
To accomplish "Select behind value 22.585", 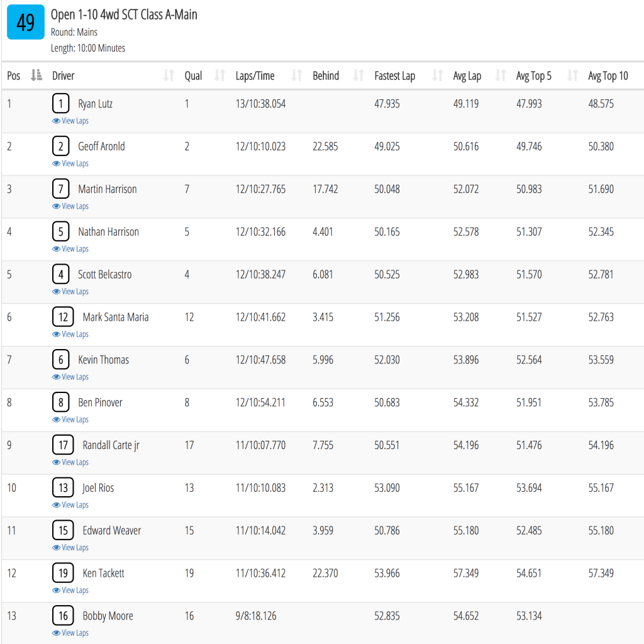I will click(x=325, y=147).
